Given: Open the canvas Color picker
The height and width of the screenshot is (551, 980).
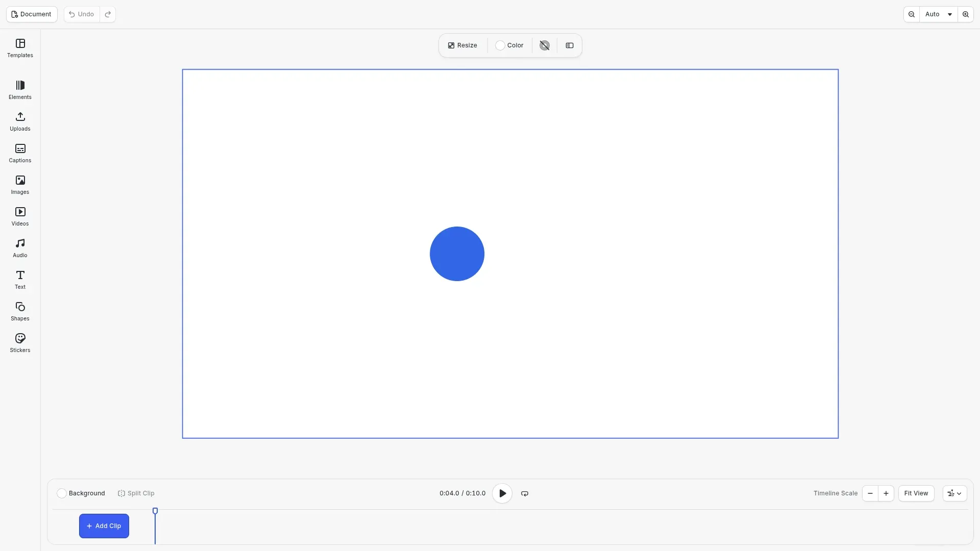Looking at the screenshot, I should click(x=510, y=45).
